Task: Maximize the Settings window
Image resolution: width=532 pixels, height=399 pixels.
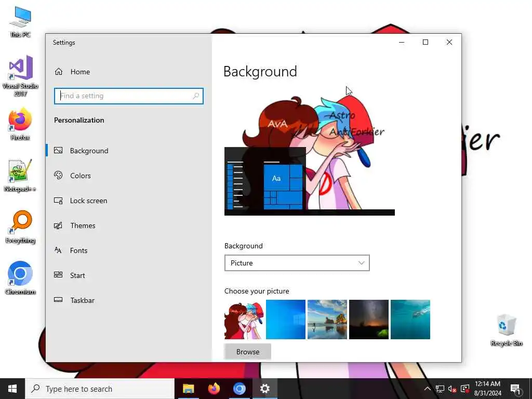Action: coord(425,42)
